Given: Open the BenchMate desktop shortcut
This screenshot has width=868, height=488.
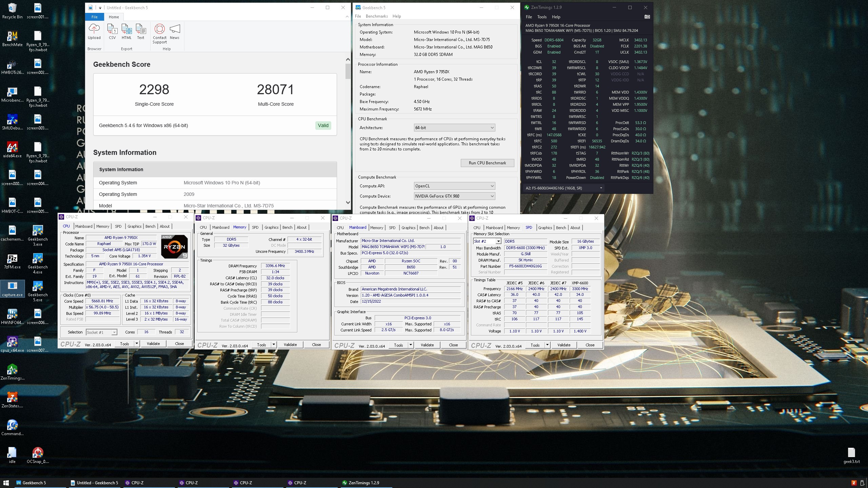Looking at the screenshot, I should click(x=12, y=39).
